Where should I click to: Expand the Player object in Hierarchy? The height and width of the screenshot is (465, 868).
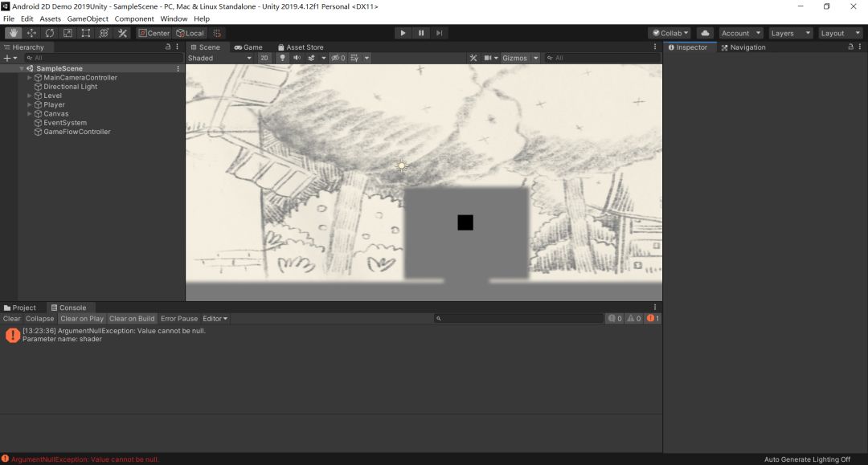tap(30, 104)
